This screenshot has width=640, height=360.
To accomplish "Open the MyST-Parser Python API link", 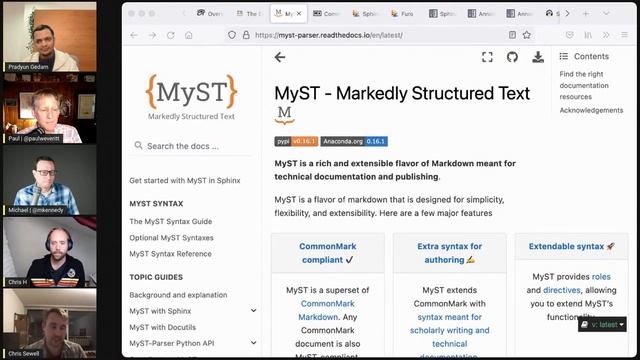I will 172,343.
